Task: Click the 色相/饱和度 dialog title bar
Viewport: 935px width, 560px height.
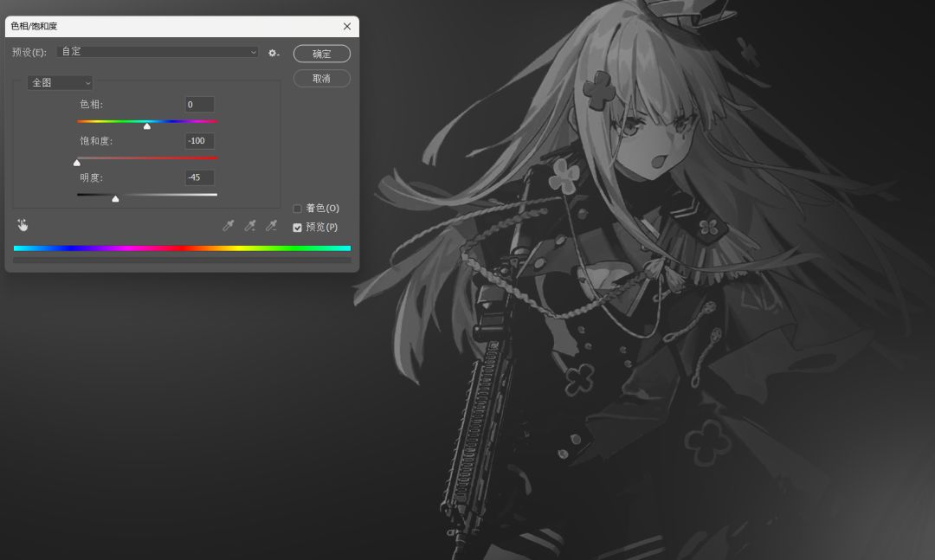Action: [x=173, y=26]
